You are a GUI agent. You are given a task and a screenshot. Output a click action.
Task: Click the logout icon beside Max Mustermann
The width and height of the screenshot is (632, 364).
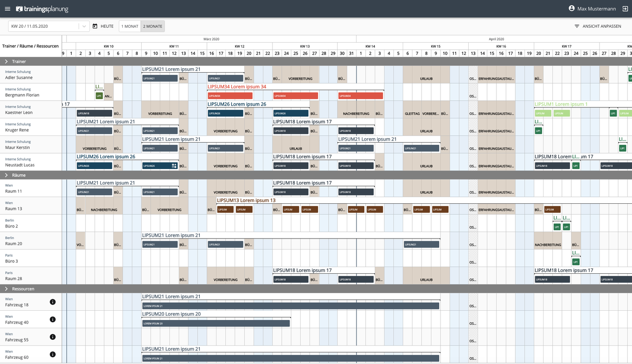pos(625,9)
